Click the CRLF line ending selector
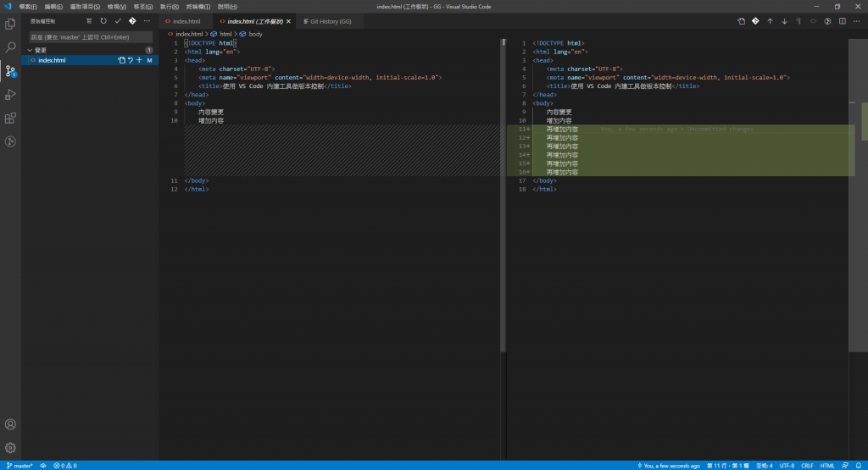The height and width of the screenshot is (470, 868). pos(807,466)
